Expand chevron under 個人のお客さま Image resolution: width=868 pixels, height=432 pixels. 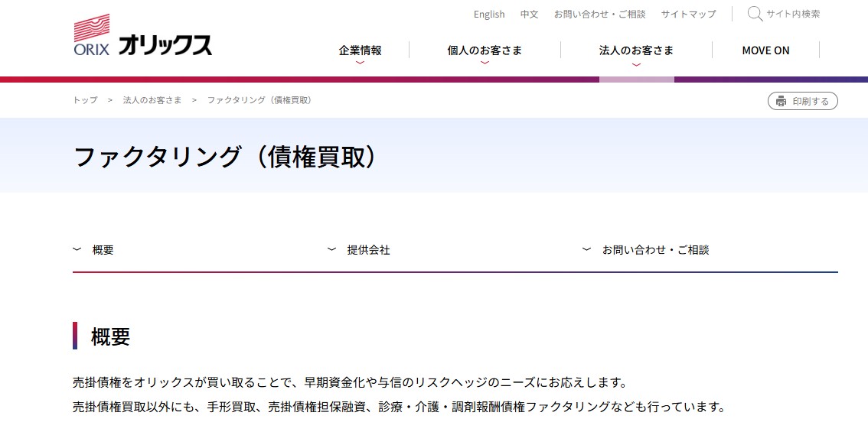coord(485,63)
